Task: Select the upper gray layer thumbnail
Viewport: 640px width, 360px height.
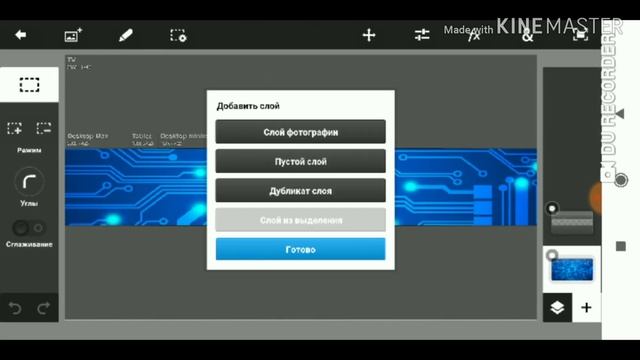Action: (572, 222)
